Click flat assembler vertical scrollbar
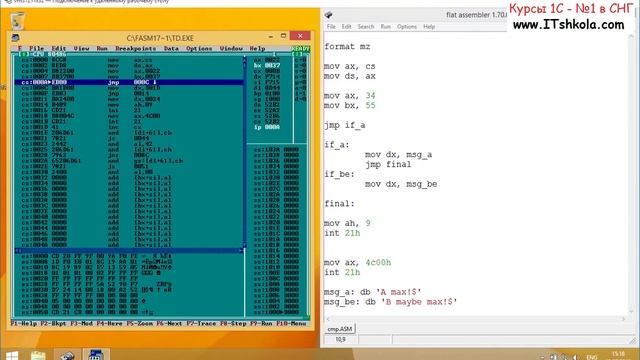Viewport: 640px width, 360px height. [632, 173]
